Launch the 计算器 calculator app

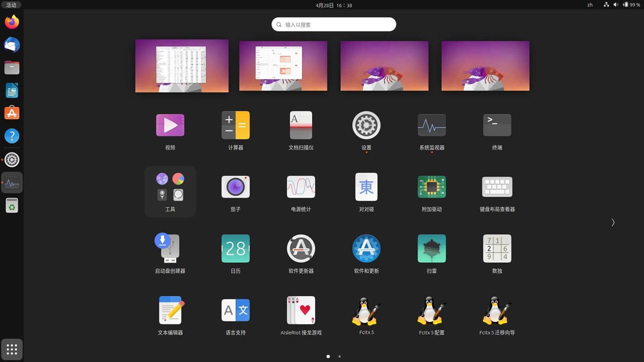point(236,126)
